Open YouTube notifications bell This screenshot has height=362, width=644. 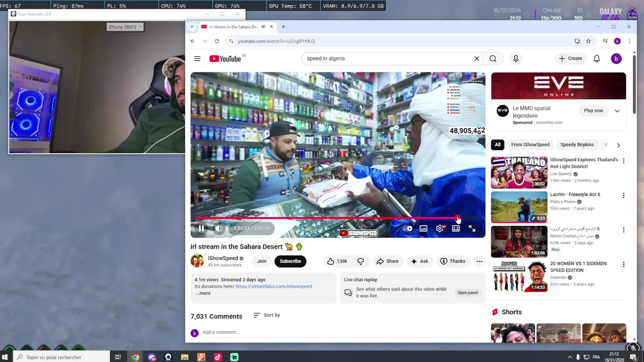(x=597, y=59)
